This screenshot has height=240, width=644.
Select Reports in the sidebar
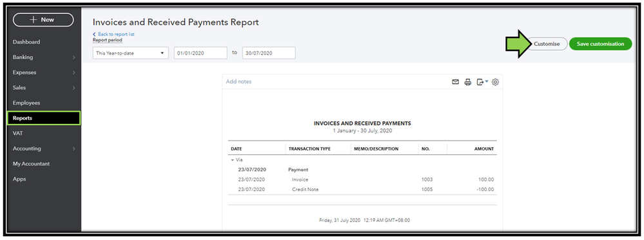click(x=44, y=118)
